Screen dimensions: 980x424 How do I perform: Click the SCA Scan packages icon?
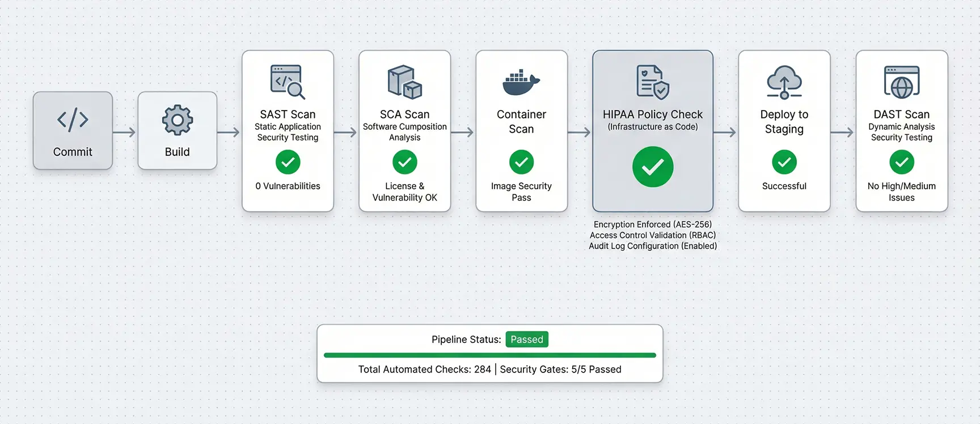404,82
